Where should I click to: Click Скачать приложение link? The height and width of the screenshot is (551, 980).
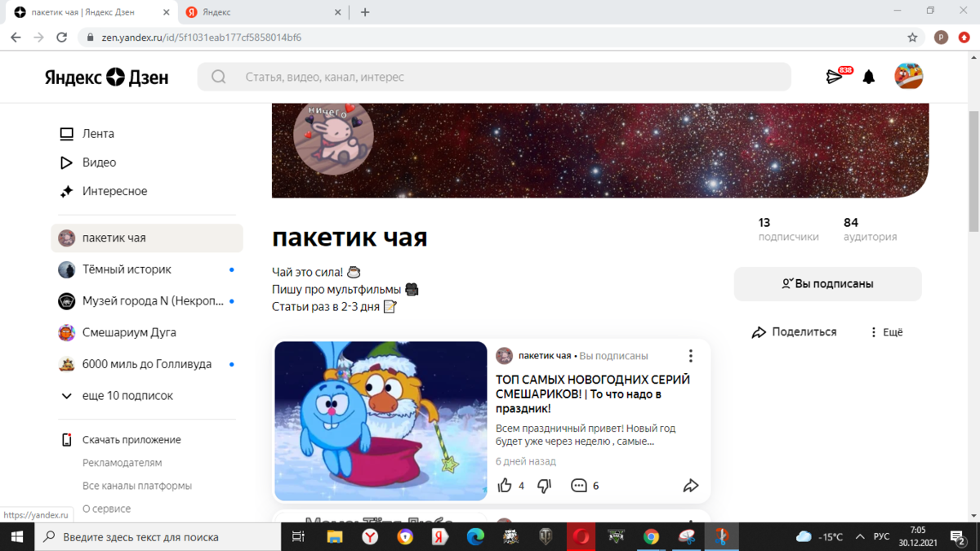click(131, 440)
